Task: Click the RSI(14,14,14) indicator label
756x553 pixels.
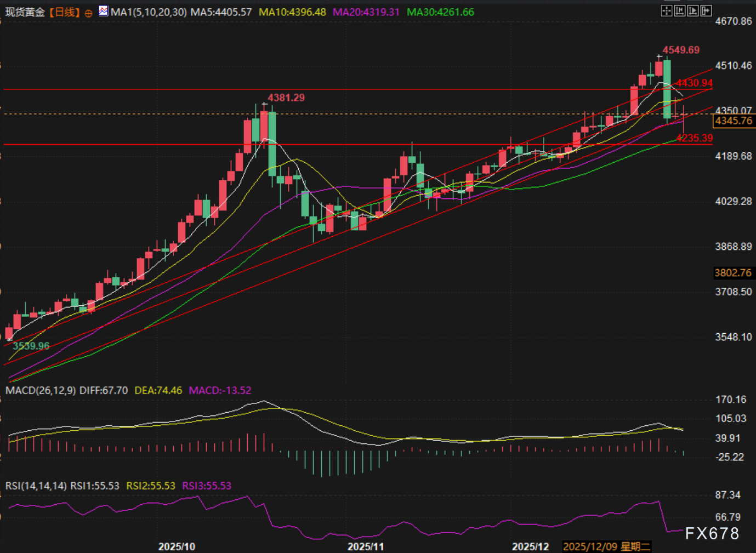Action: coord(36,486)
